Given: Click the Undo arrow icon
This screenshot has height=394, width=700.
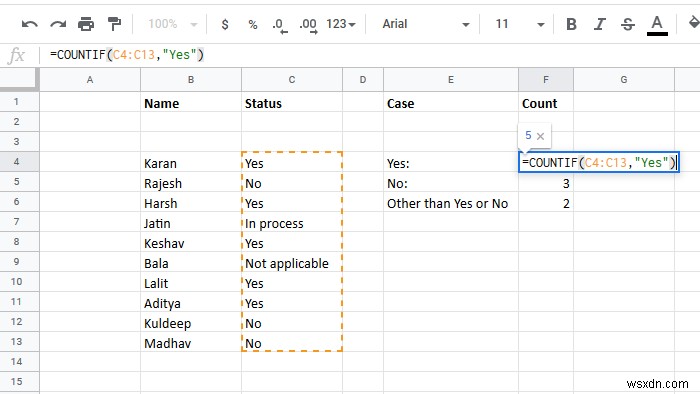Looking at the screenshot, I should coord(29,24).
